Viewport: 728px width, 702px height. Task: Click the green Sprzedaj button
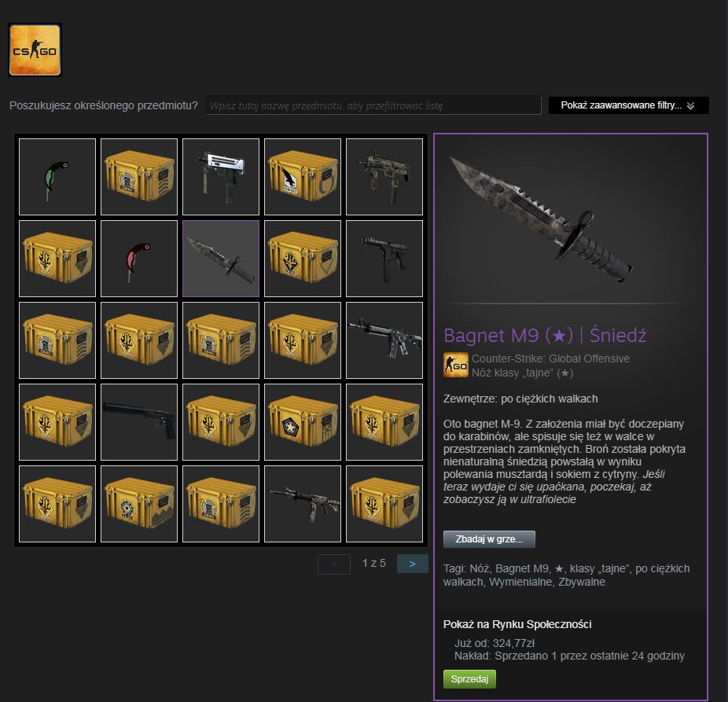point(469,678)
